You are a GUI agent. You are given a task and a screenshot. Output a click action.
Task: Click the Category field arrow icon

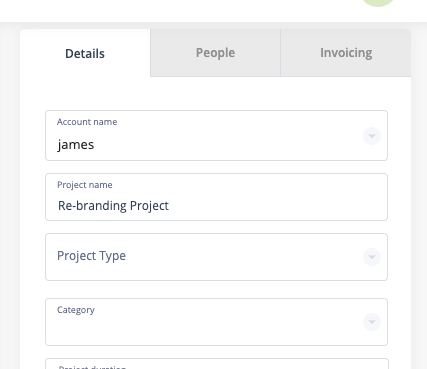(372, 322)
